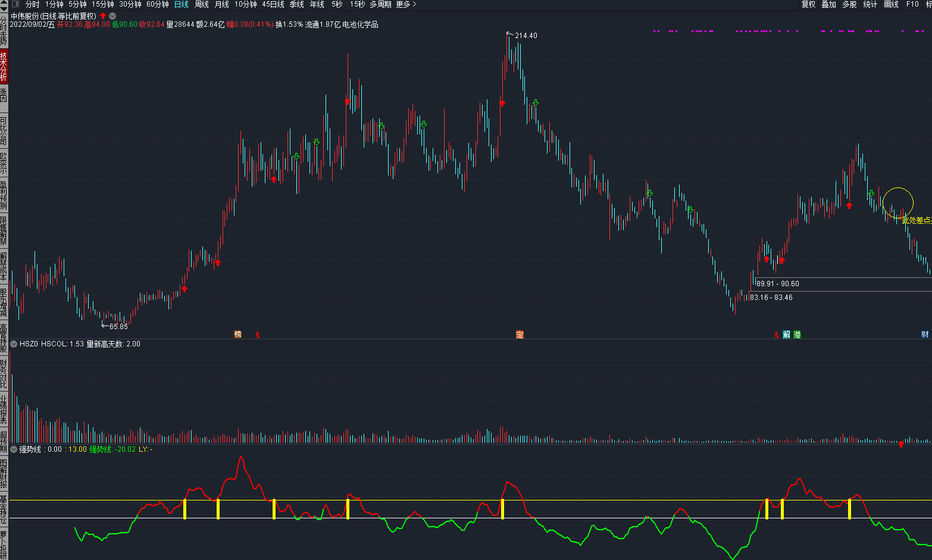Click the red up arrow beside 中伟股份 title
This screenshot has width=932, height=560.
click(103, 16)
